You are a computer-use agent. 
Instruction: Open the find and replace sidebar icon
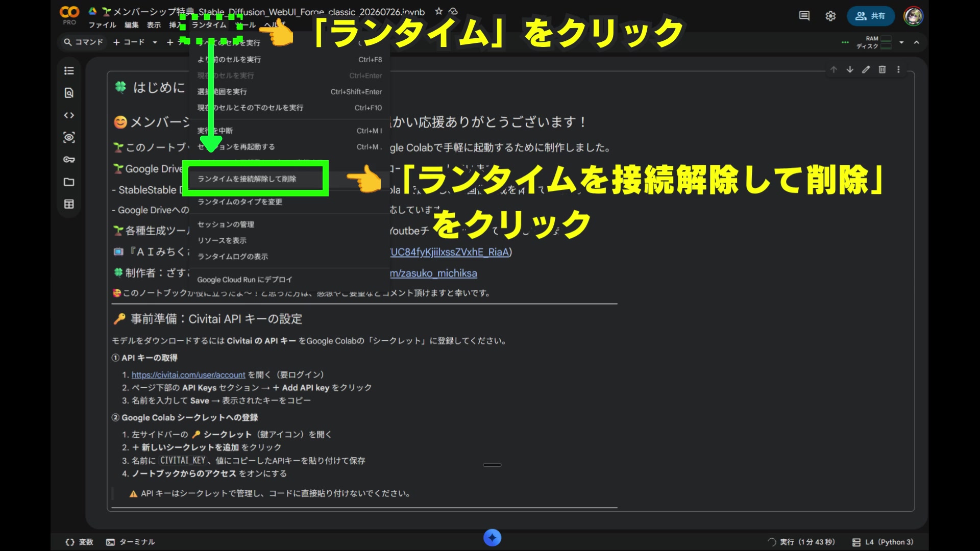(x=69, y=93)
